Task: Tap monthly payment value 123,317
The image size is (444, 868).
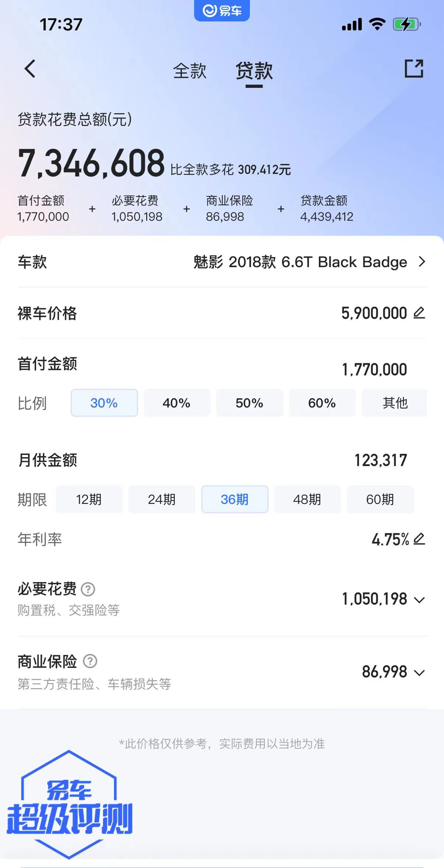Action: [x=381, y=460]
